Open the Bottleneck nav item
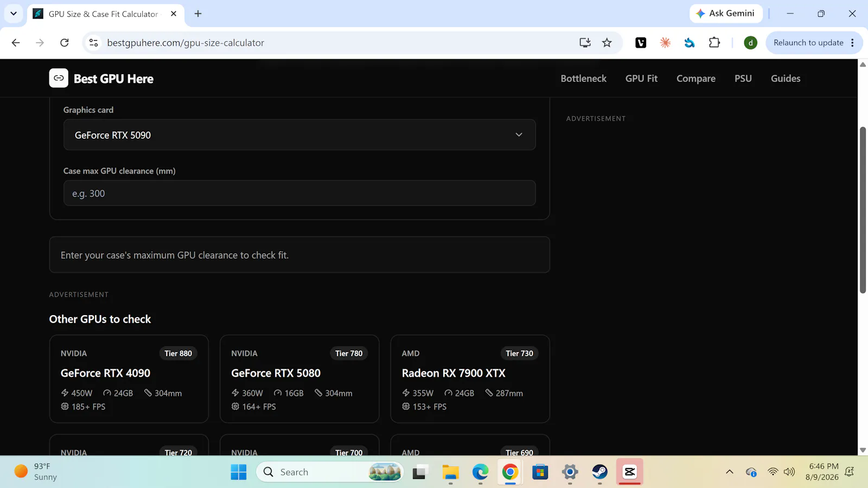The image size is (868, 488). [x=583, y=78]
